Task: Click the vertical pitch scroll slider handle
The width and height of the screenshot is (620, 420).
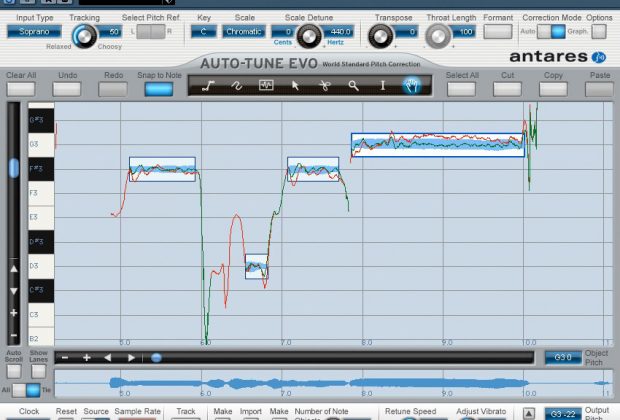Action: pyautogui.click(x=13, y=168)
